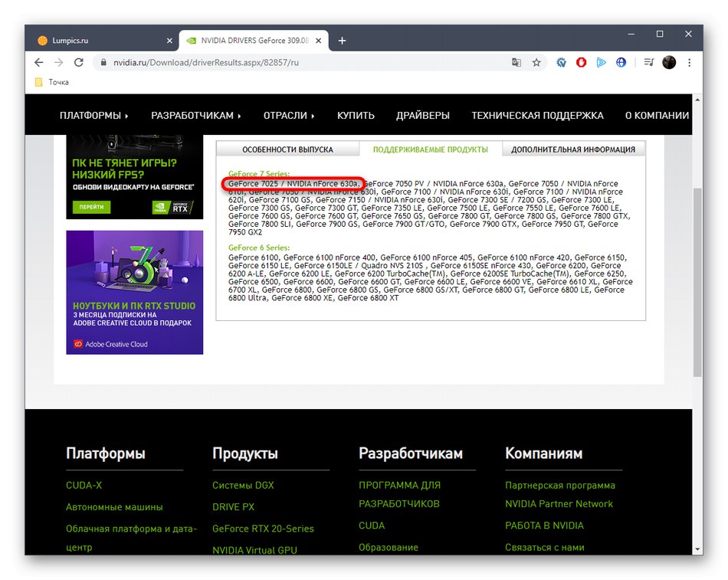The width and height of the screenshot is (728, 580).
Task: Maximize the browser window
Action: [660, 34]
